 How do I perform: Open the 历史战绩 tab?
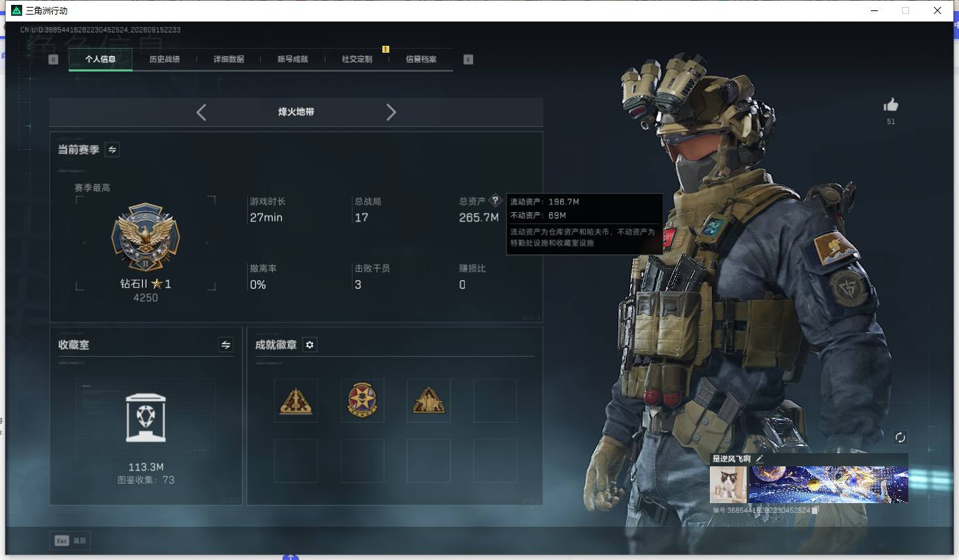[164, 60]
